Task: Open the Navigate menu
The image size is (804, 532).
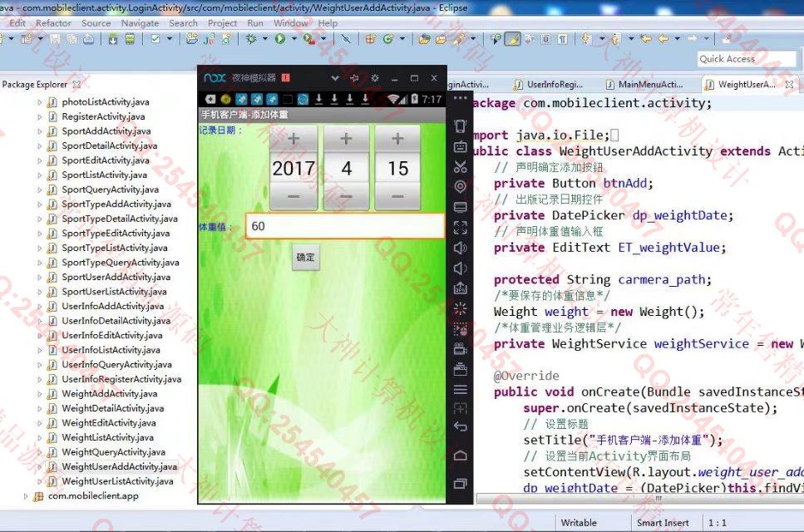Action: (140, 23)
